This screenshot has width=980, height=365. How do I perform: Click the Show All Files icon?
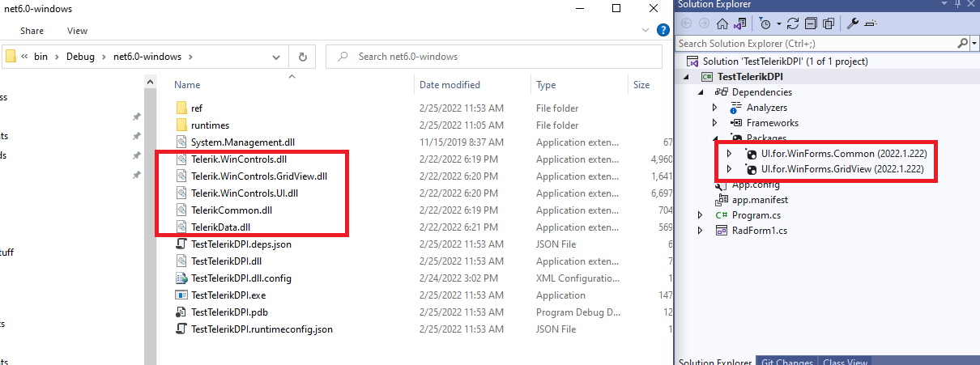point(828,23)
